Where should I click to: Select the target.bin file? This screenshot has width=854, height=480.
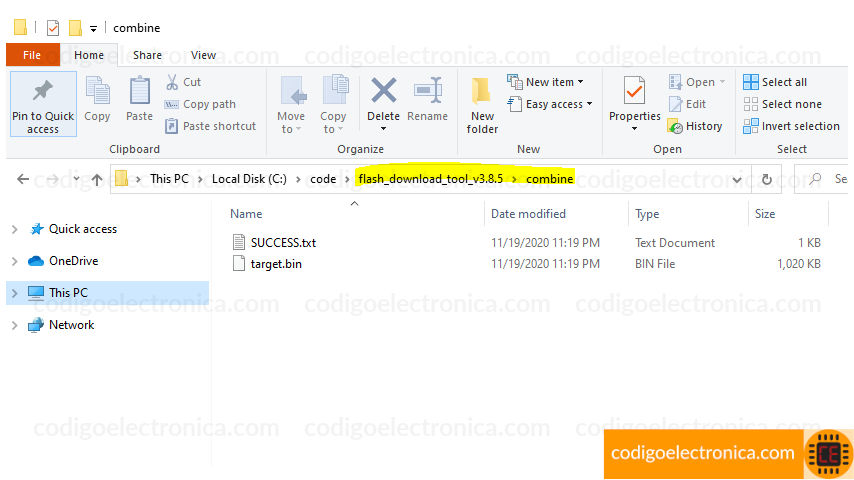(x=276, y=264)
